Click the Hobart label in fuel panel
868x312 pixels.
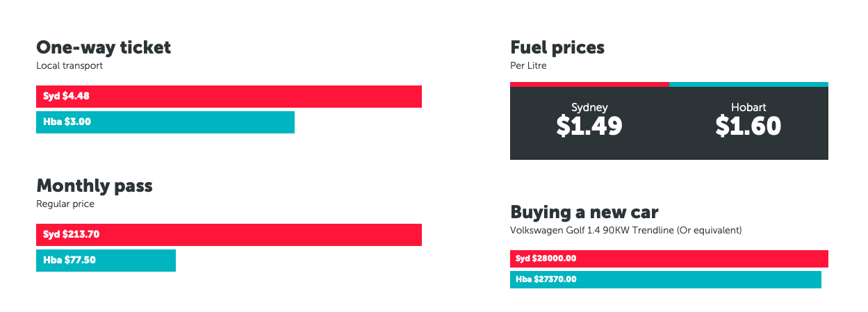coord(748,108)
